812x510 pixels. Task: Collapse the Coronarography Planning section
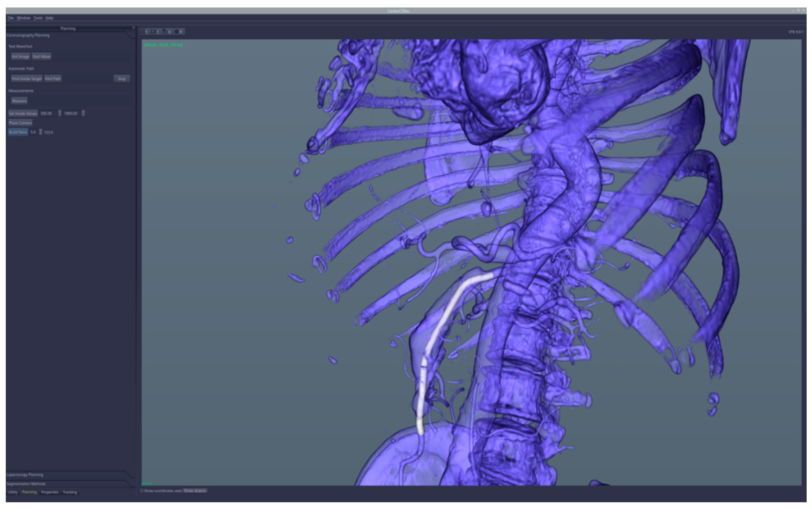click(x=28, y=35)
